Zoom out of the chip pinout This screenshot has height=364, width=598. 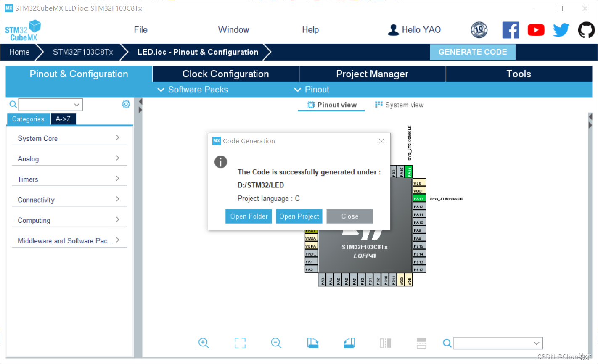tap(276, 343)
